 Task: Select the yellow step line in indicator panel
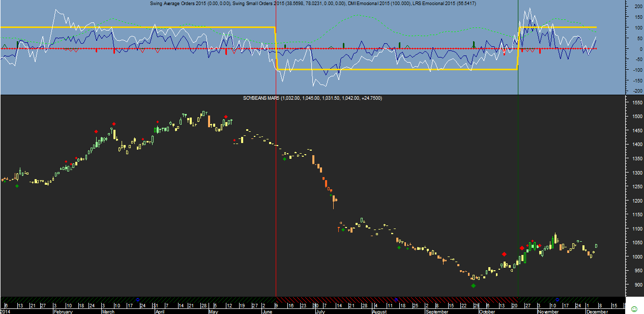397,69
